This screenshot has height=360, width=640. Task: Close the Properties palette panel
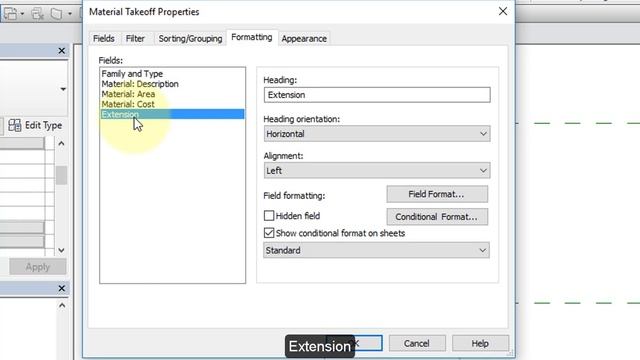tap(62, 51)
